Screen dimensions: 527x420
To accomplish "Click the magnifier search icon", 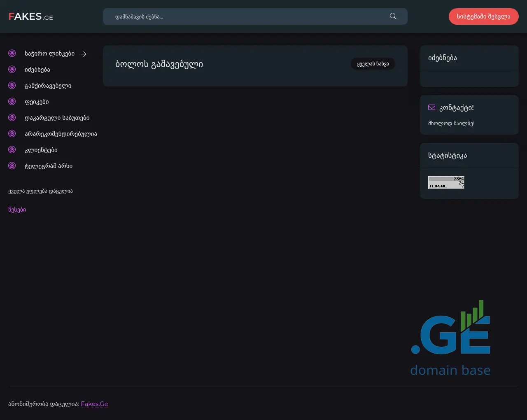I will coord(393,16).
